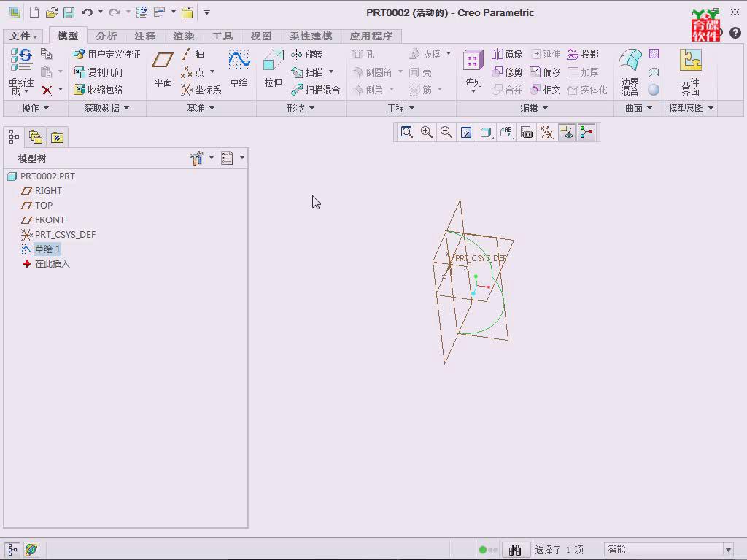The image size is (747, 560).
Task: Expand the Datum (基准) group
Action: pyautogui.click(x=201, y=108)
